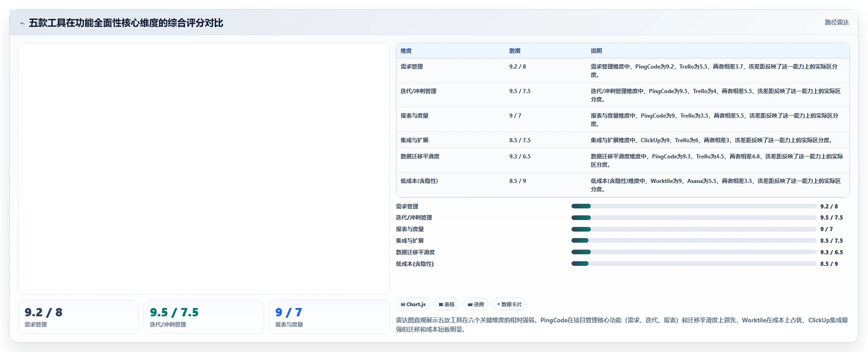This screenshot has width=868, height=352.
Task: Select the Chart.js chip
Action: click(x=413, y=304)
